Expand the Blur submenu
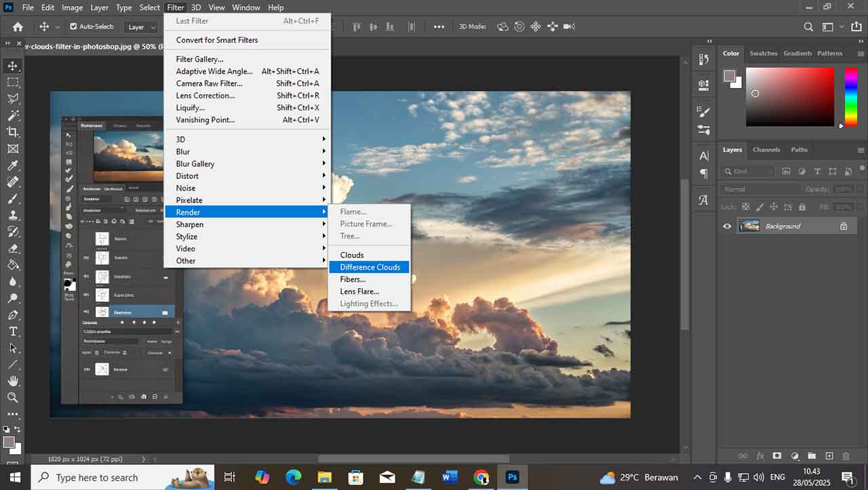Image resolution: width=868 pixels, height=490 pixels. coord(248,152)
